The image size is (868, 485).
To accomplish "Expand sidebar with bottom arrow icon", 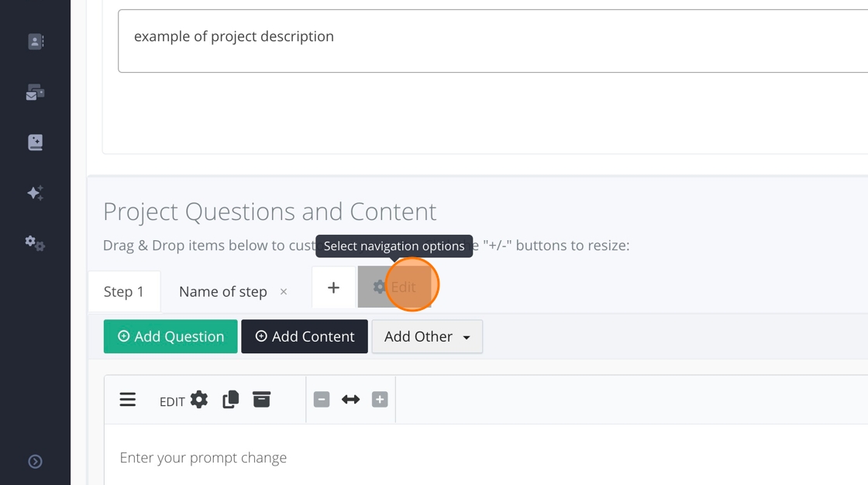I will [x=36, y=462].
